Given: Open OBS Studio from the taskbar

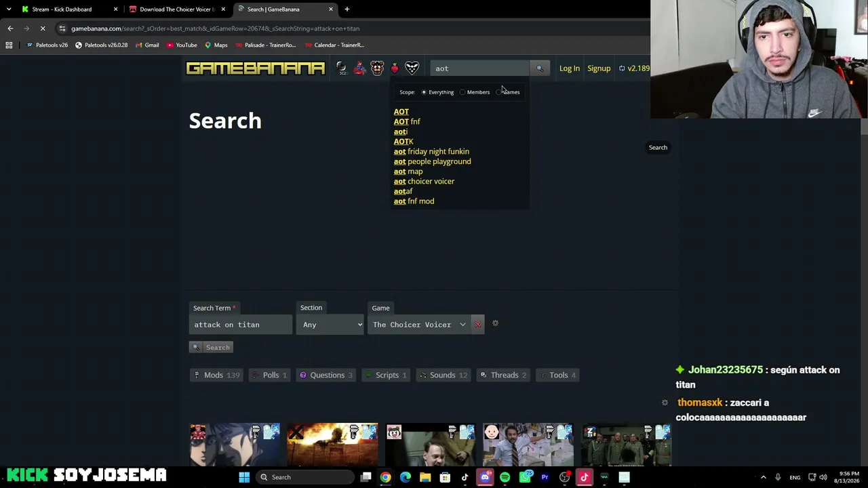Looking at the screenshot, I should pos(564,477).
